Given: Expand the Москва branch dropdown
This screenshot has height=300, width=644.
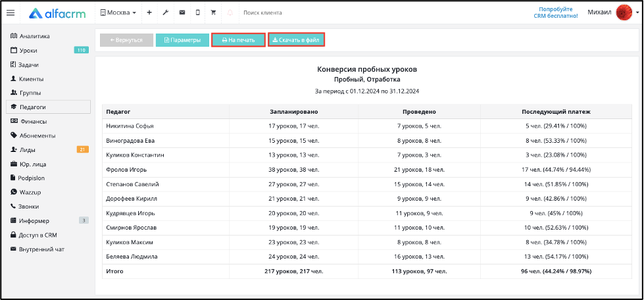Looking at the screenshot, I should point(118,12).
